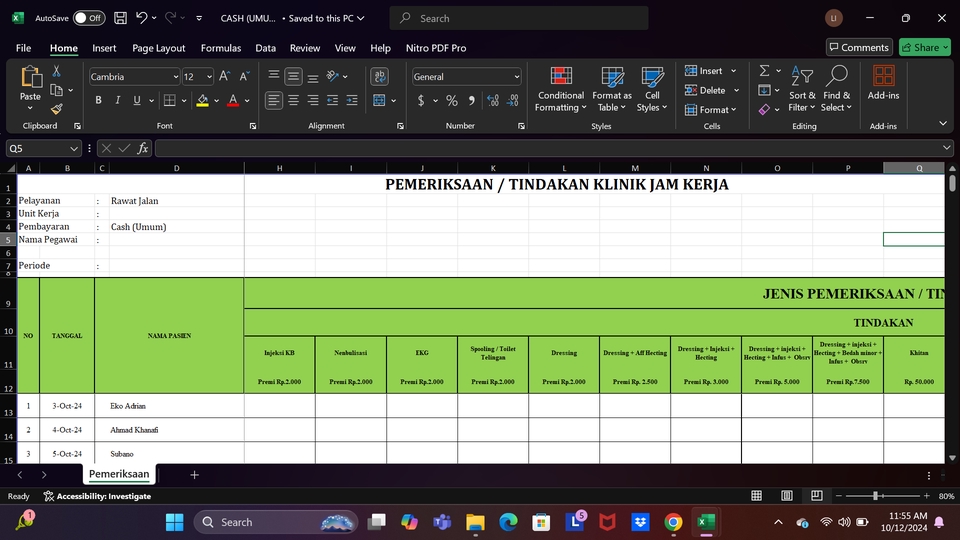Screen dimensions: 960x540
Task: Toggle center horizontal alignment
Action: click(293, 100)
